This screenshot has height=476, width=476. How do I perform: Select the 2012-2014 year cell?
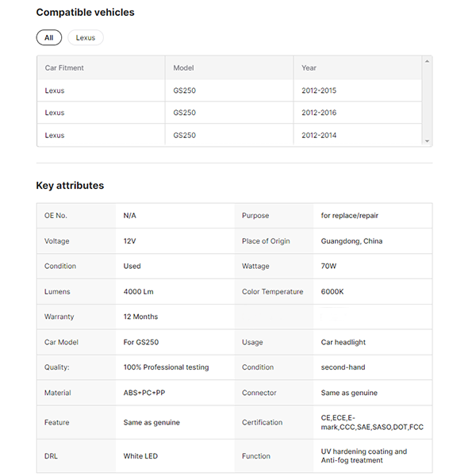[x=319, y=136]
